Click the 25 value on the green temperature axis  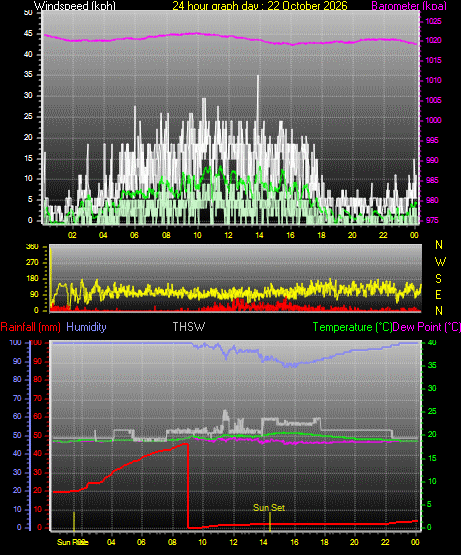pos(432,411)
